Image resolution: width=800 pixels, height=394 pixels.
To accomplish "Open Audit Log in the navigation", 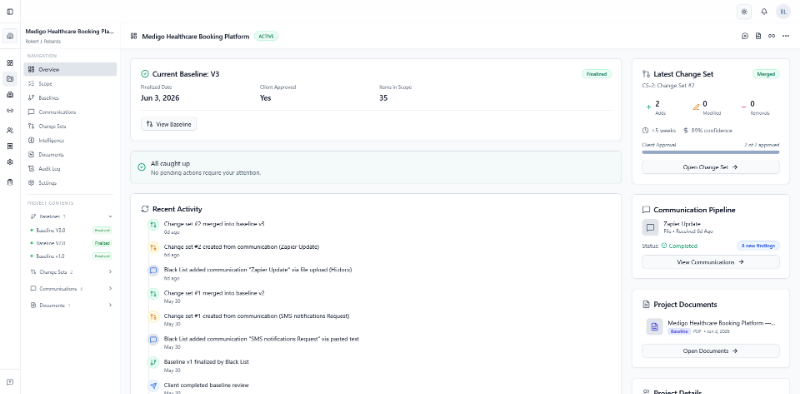I will click(70, 168).
